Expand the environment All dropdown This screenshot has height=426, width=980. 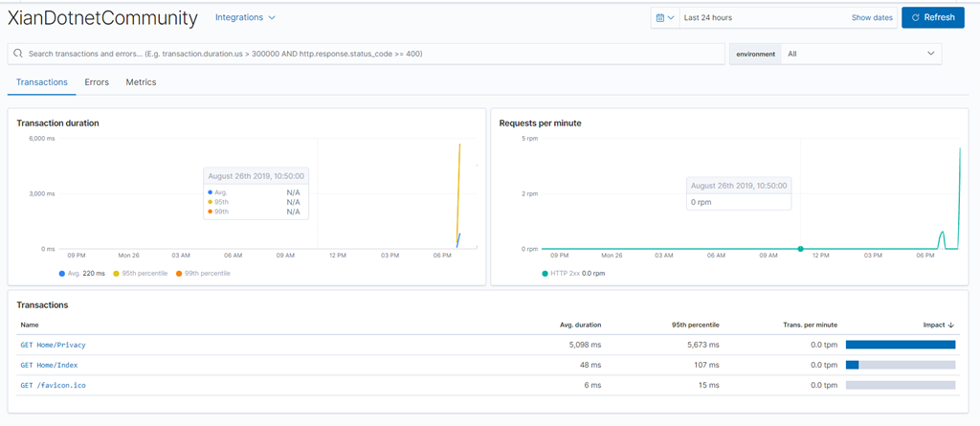[861, 54]
